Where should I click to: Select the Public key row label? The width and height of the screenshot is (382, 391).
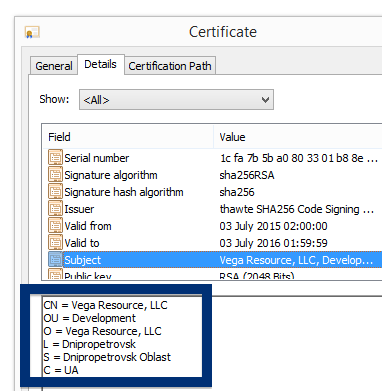coord(88,276)
